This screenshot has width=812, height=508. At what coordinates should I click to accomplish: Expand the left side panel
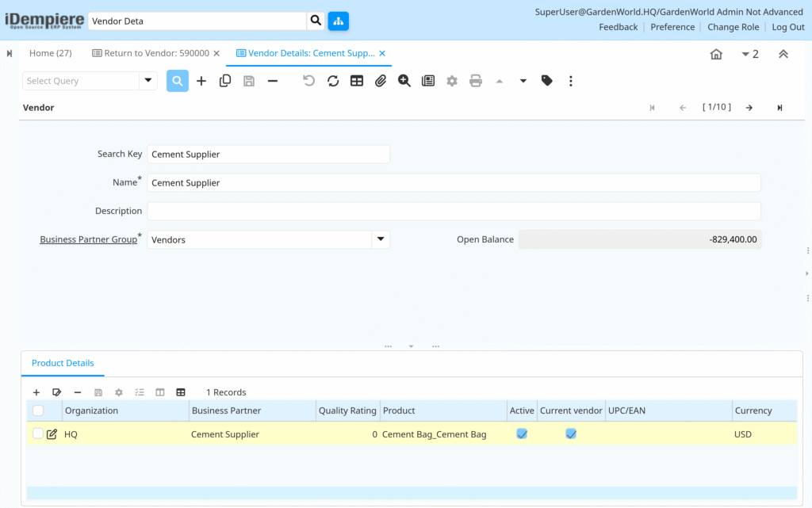10,53
